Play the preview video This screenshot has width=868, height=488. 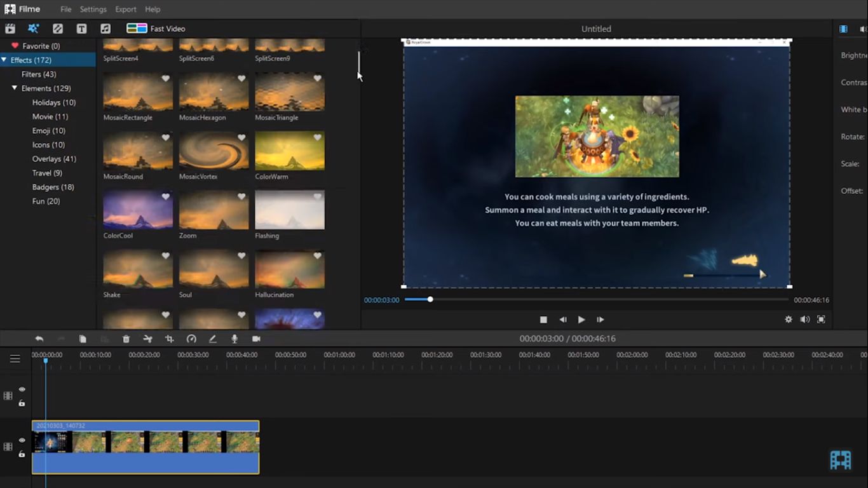tap(581, 320)
